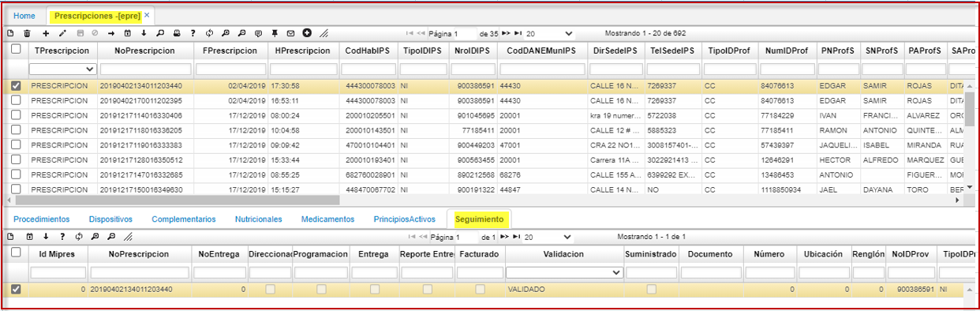This screenshot has width=980, height=311.
Task: Click the black circled plus icon
Action: point(307,33)
